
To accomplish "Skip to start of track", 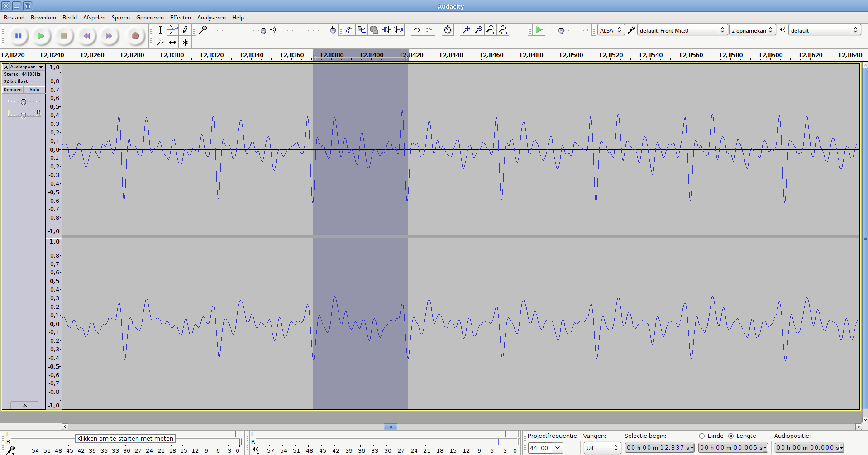I will point(86,36).
